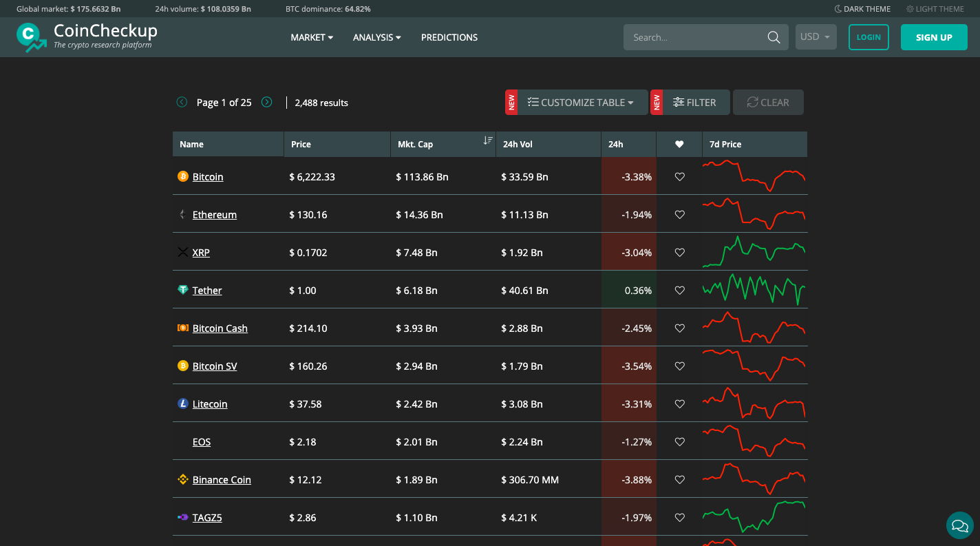Image resolution: width=980 pixels, height=546 pixels.
Task: Click the Bitcoin Cash coin icon
Action: pos(183,328)
